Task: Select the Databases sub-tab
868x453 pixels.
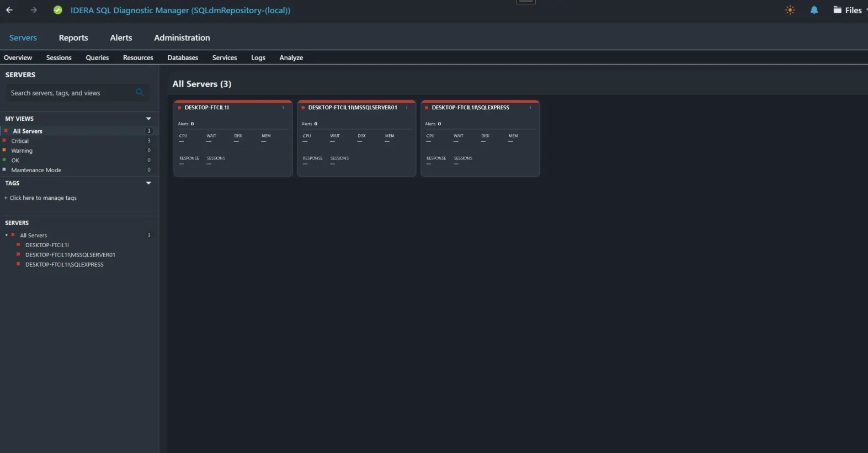Action: click(x=183, y=57)
